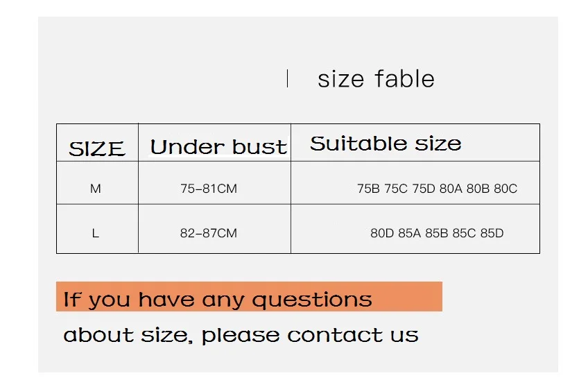Screen dimensions: 588x378
Task: Click 80D in the L row
Action: point(382,233)
